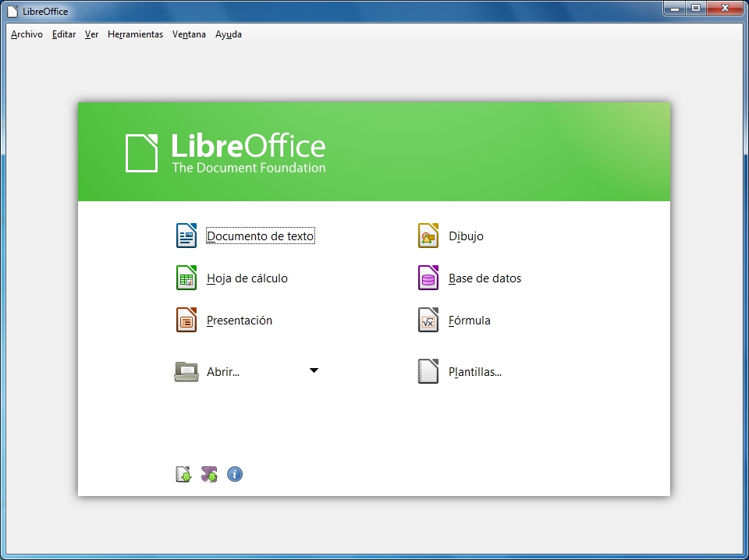The image size is (749, 560).
Task: Open the Archivo menu
Action: click(27, 34)
